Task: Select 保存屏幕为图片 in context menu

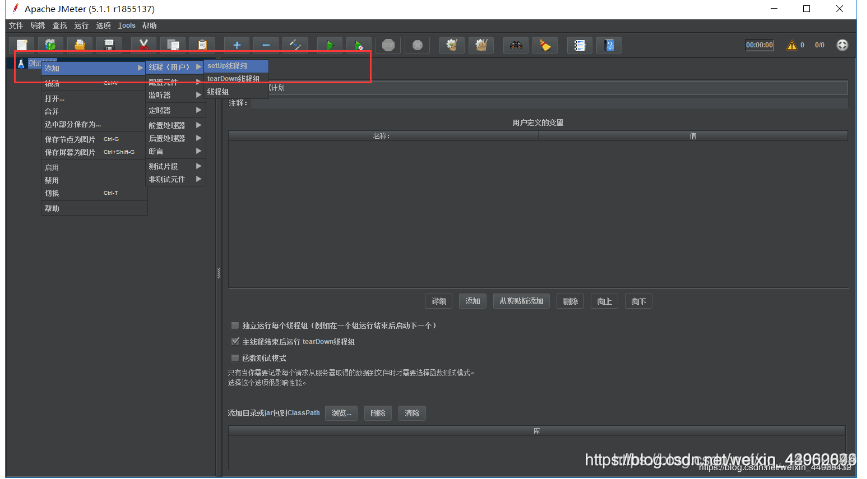Action: [x=93, y=152]
